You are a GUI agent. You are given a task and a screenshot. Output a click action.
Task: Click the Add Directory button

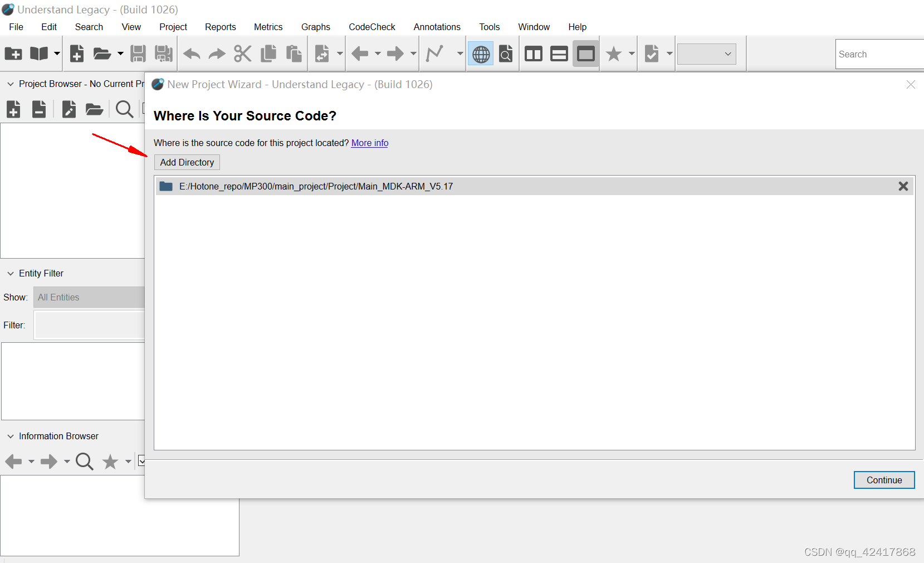pos(187,162)
